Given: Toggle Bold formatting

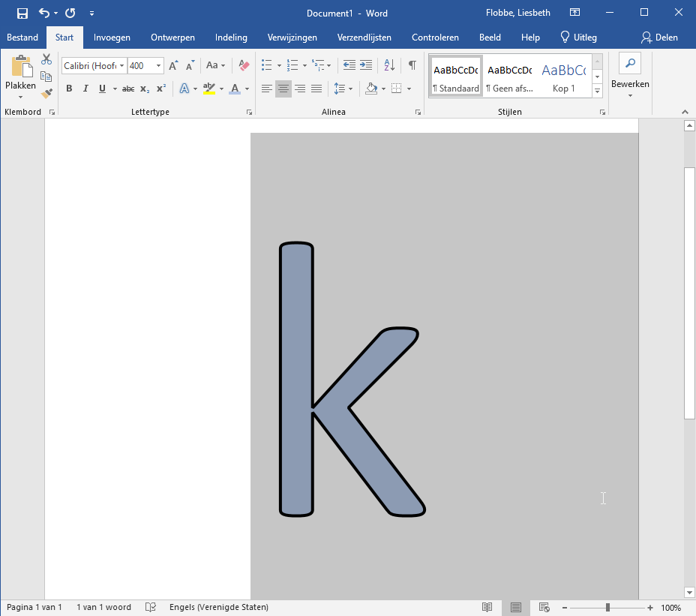Looking at the screenshot, I should pos(69,89).
